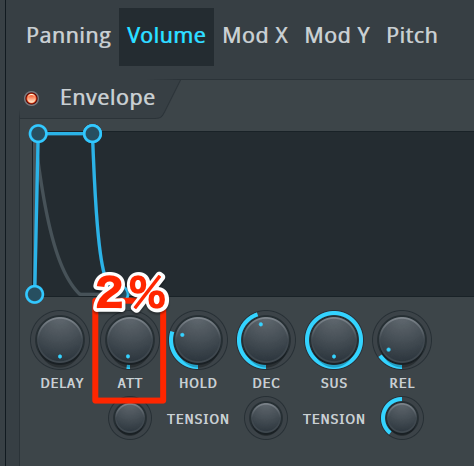Click the HOLD knob
The image size is (474, 466).
tap(198, 340)
